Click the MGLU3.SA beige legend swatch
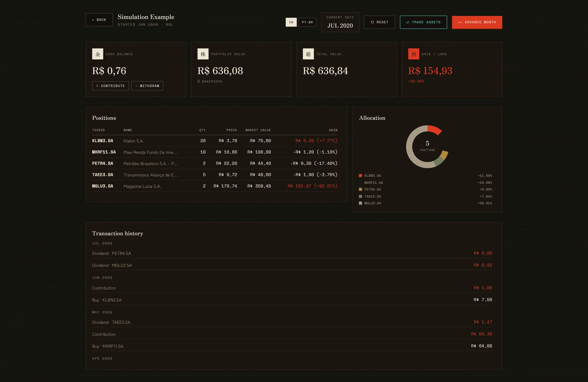 coord(360,203)
